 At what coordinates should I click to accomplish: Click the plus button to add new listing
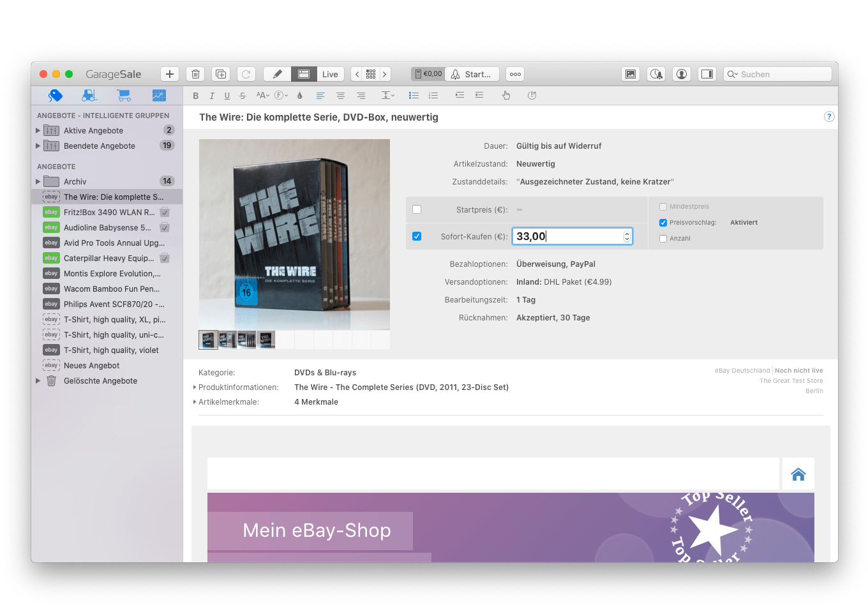pos(169,74)
